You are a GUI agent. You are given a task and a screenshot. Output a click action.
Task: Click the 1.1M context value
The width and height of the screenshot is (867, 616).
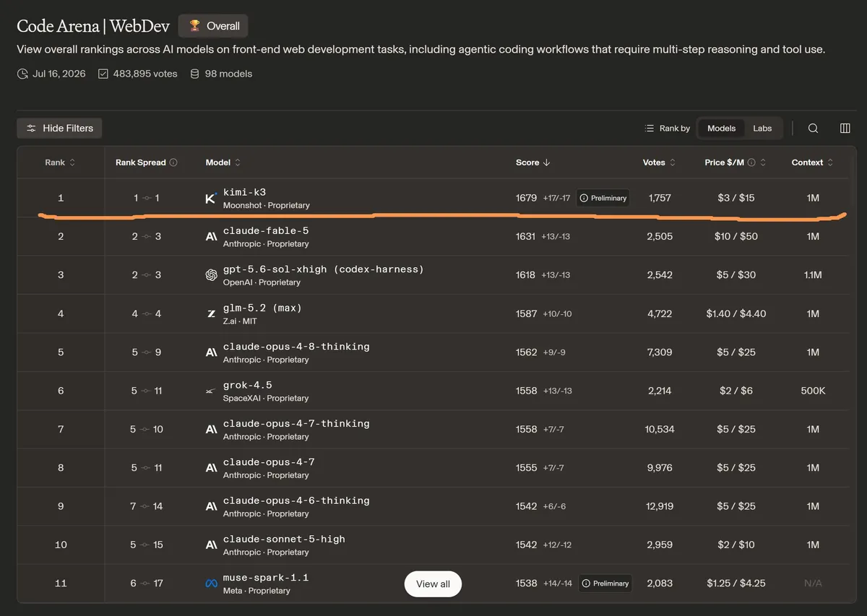pyautogui.click(x=813, y=275)
